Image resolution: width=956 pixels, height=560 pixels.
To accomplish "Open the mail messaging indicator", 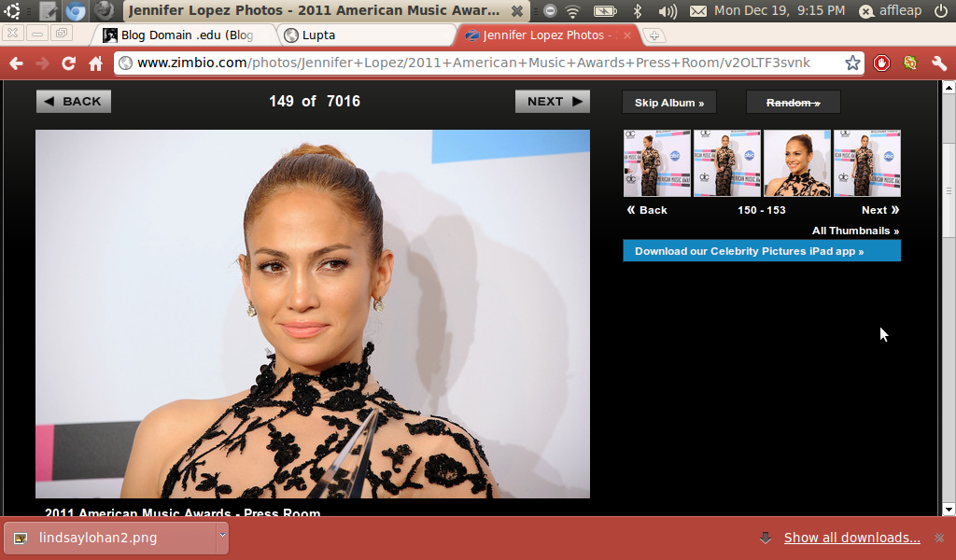I will tap(698, 10).
